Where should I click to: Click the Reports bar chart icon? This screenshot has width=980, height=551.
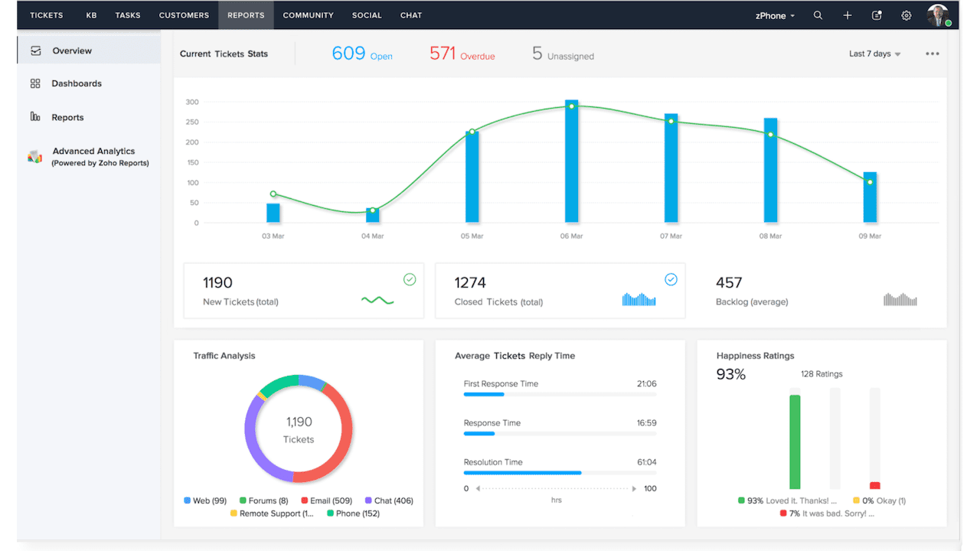click(35, 117)
